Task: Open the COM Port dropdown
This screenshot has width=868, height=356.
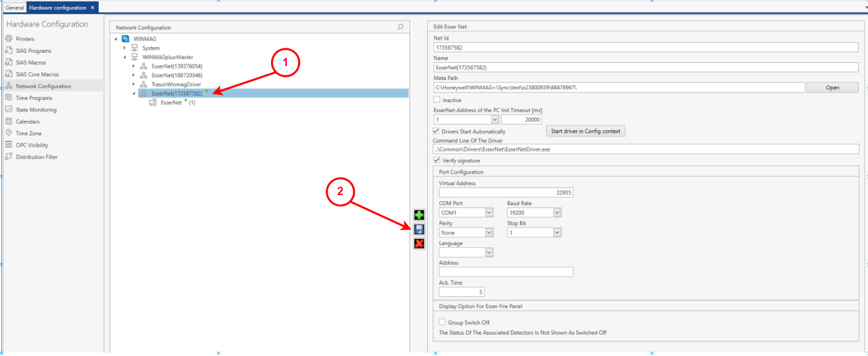Action: (489, 213)
